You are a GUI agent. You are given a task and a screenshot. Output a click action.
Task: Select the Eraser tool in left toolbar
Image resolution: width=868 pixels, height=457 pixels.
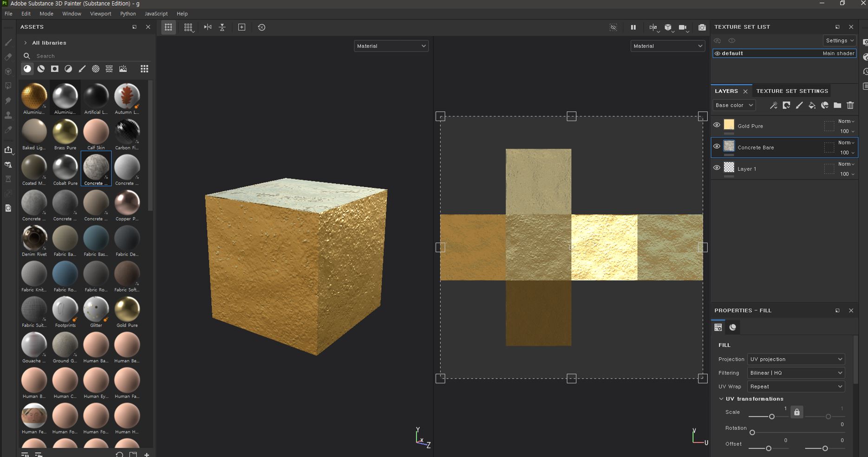tap(8, 57)
